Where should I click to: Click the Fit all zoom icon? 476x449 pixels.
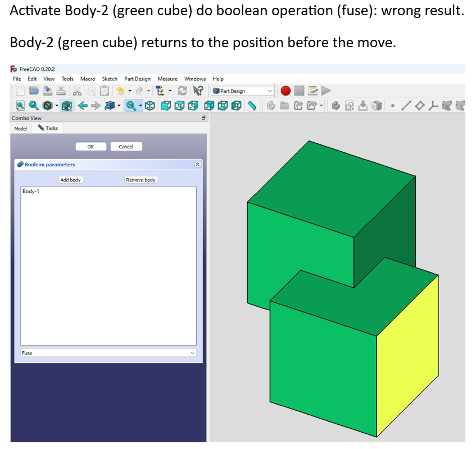[21, 106]
